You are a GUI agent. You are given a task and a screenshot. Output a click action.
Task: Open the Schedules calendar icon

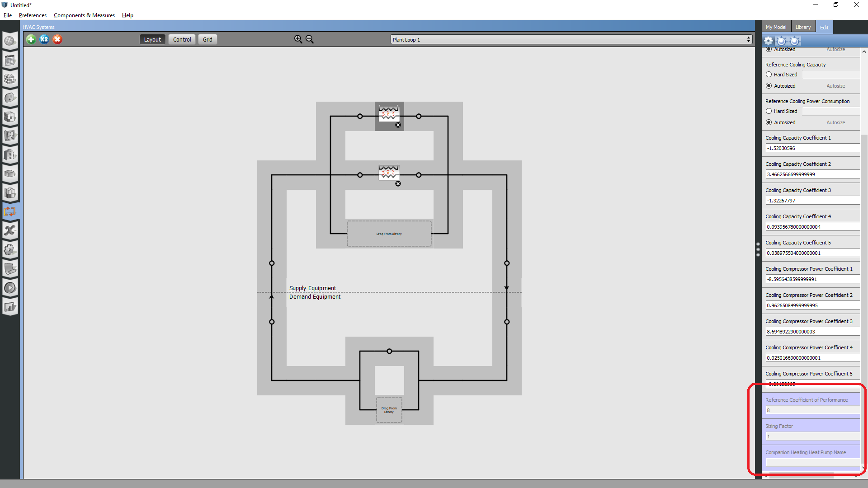click(10, 60)
